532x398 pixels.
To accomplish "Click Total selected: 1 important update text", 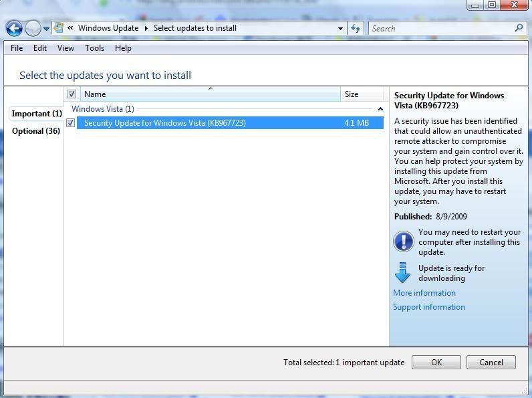I will 344,363.
